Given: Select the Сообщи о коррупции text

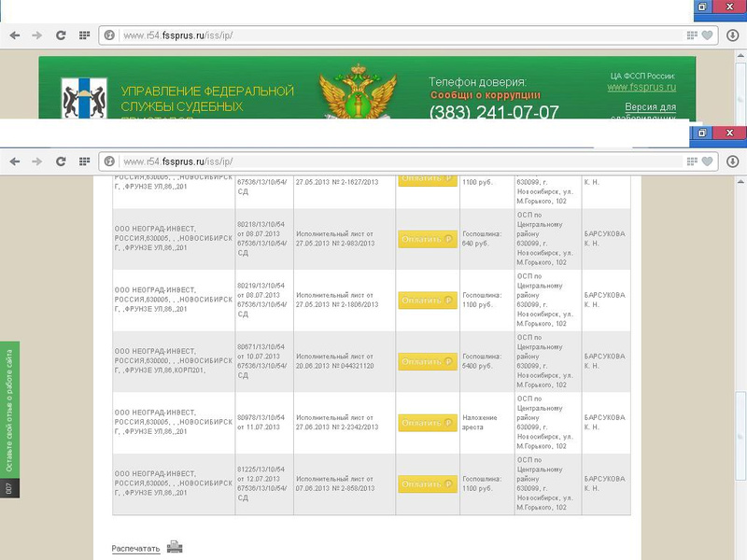Looking at the screenshot, I should click(486, 95).
